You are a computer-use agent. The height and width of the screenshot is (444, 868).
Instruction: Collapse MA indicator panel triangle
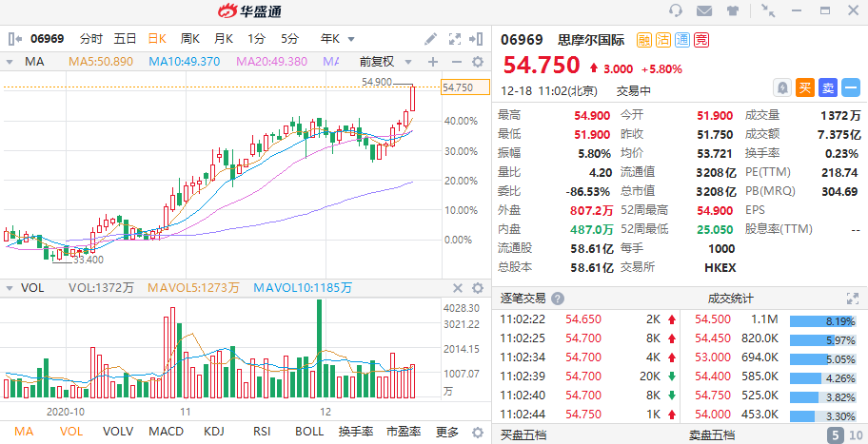9,62
